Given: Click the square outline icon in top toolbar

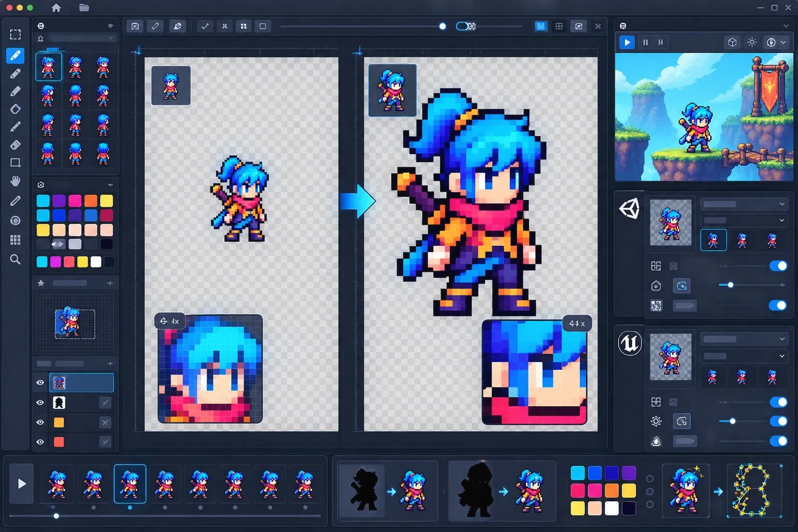Looking at the screenshot, I should (263, 26).
